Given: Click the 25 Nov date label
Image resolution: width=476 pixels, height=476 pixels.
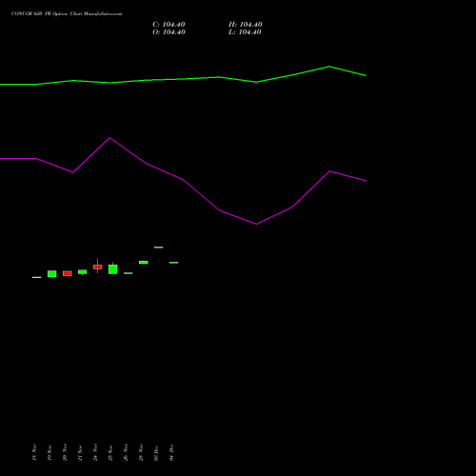Looking at the screenshot, I should tap(110, 452).
